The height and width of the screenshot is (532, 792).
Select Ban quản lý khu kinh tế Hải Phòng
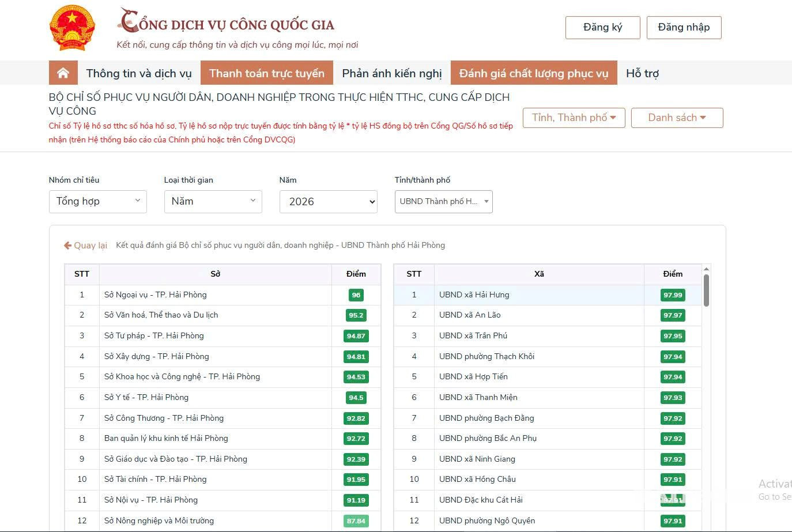tap(222, 439)
